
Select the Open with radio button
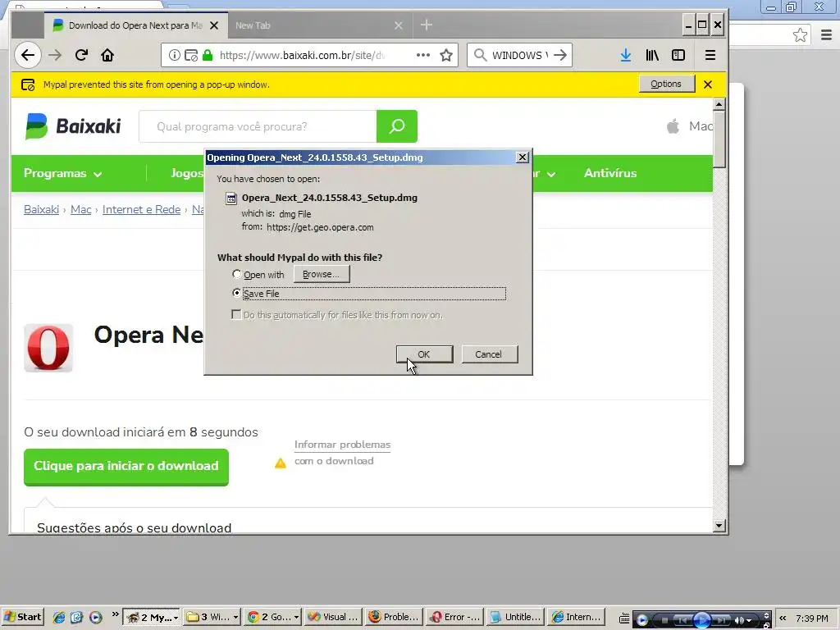[x=236, y=274]
